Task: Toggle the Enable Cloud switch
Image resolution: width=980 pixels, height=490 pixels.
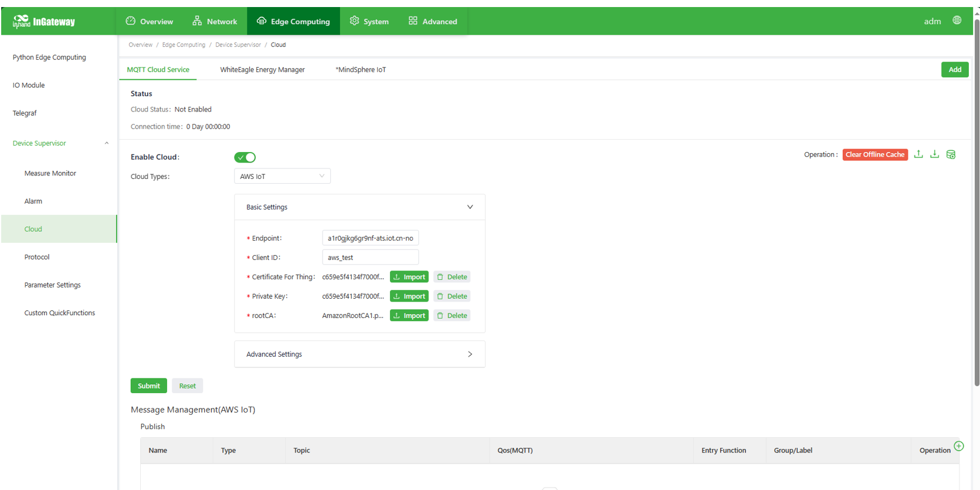Action: point(245,157)
